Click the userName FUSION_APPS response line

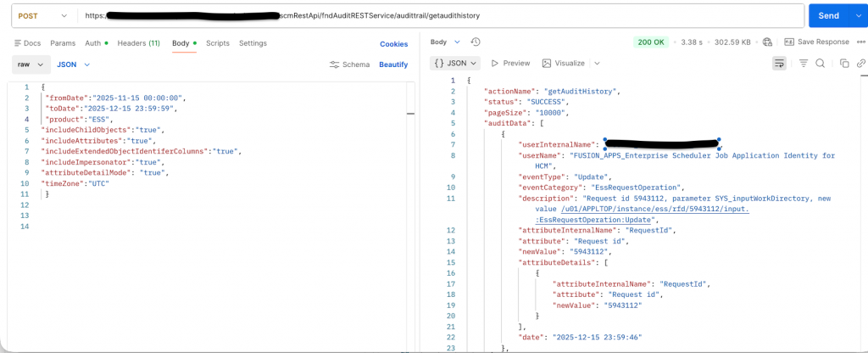(x=676, y=160)
